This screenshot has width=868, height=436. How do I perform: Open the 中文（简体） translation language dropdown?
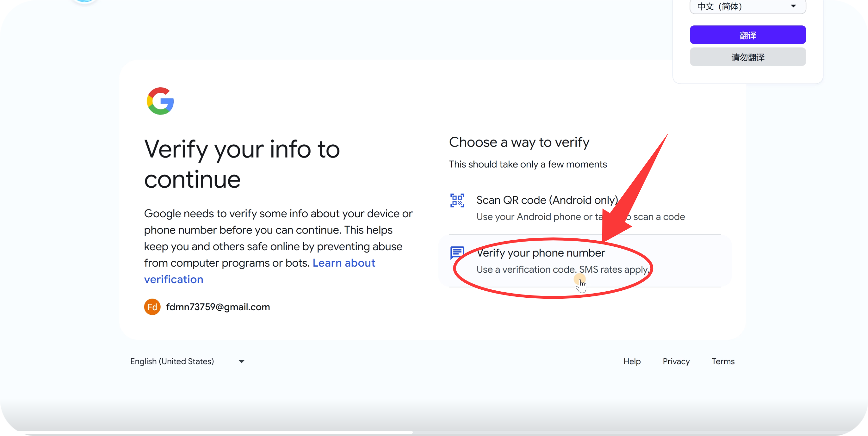point(747,6)
